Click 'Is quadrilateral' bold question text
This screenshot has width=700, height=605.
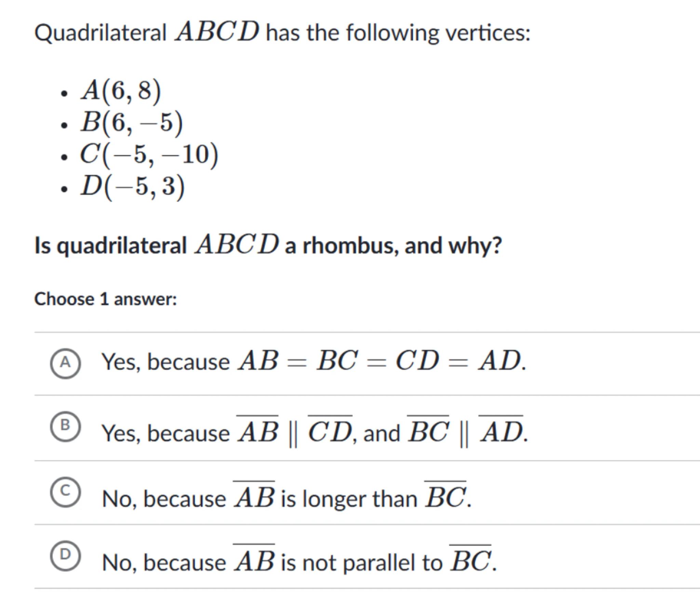(x=110, y=245)
